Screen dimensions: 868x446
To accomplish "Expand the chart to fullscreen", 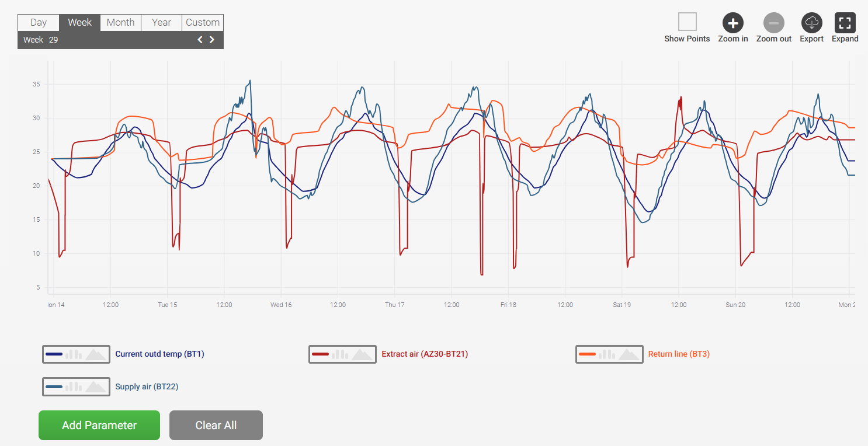I will [845, 23].
